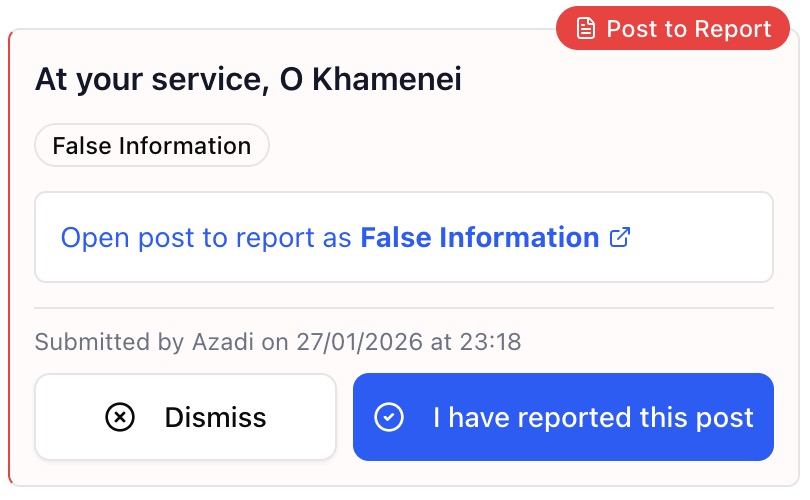Open the post to report link
This screenshot has width=810, height=500.
tap(345, 238)
